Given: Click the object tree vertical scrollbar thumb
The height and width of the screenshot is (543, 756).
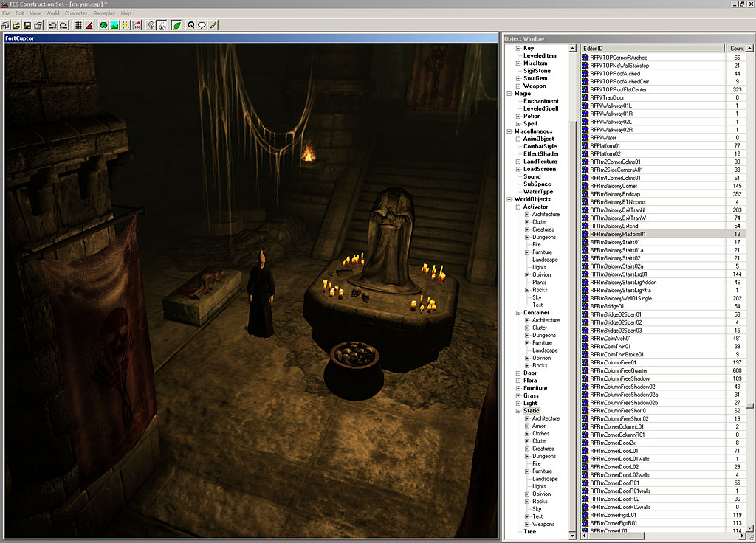Looking at the screenshot, I should point(573,328).
